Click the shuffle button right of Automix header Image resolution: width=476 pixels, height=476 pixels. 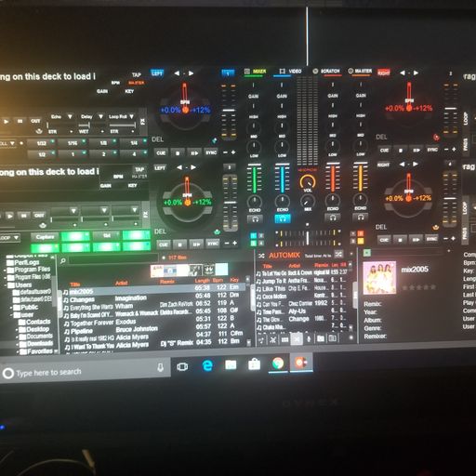click(x=338, y=255)
